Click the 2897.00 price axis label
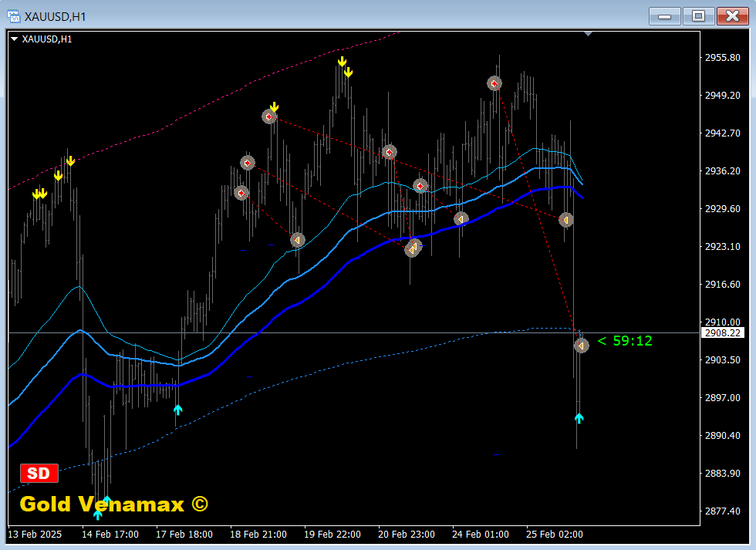The height and width of the screenshot is (550, 756). click(x=722, y=398)
